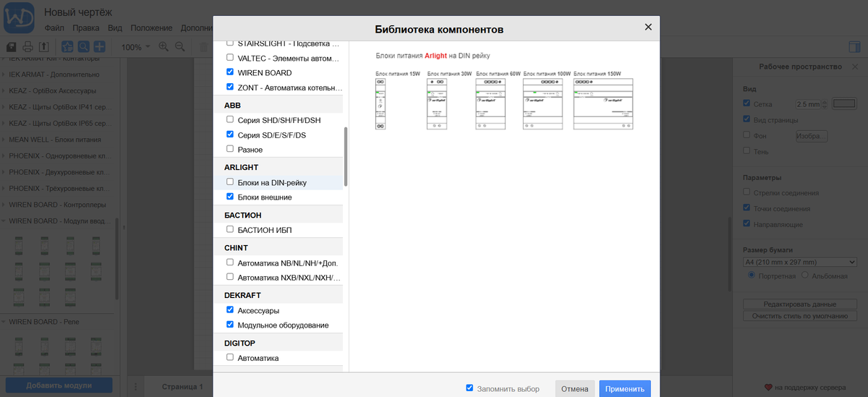Click the Добавить модули button

click(59, 385)
